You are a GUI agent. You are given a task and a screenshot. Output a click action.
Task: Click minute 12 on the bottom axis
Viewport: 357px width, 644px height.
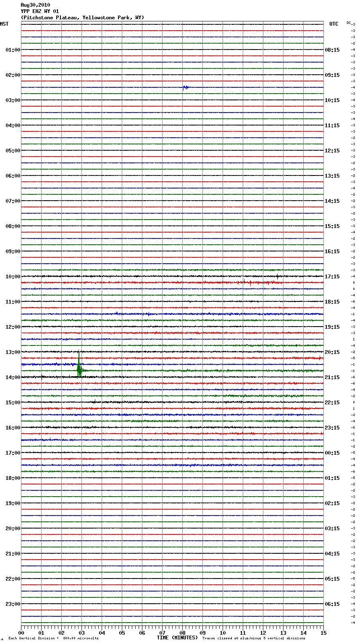(263, 633)
